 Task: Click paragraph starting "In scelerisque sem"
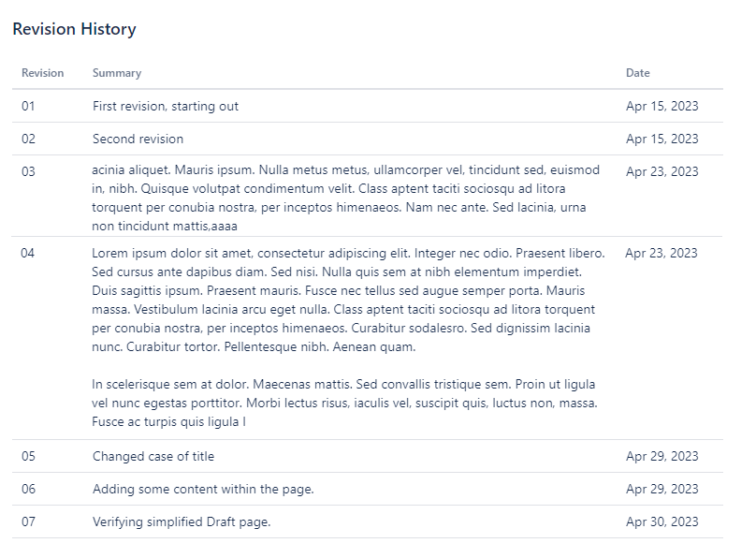(x=344, y=403)
